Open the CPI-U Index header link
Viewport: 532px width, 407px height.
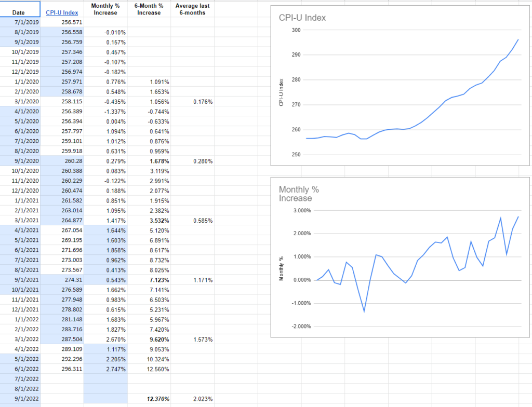point(62,12)
